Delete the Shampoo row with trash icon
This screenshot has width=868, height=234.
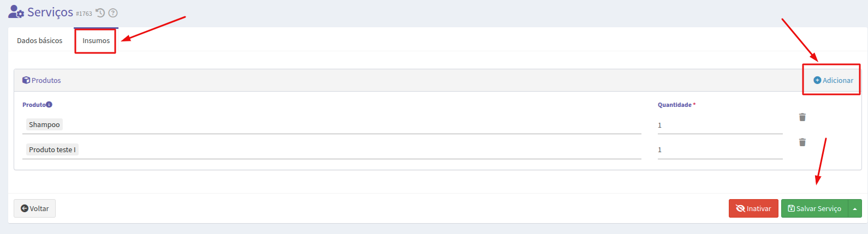(802, 117)
